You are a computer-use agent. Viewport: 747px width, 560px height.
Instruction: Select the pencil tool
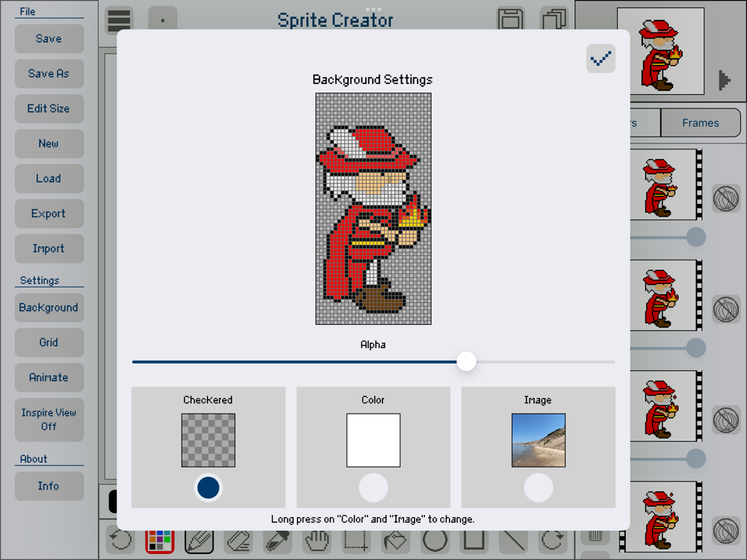pyautogui.click(x=199, y=541)
